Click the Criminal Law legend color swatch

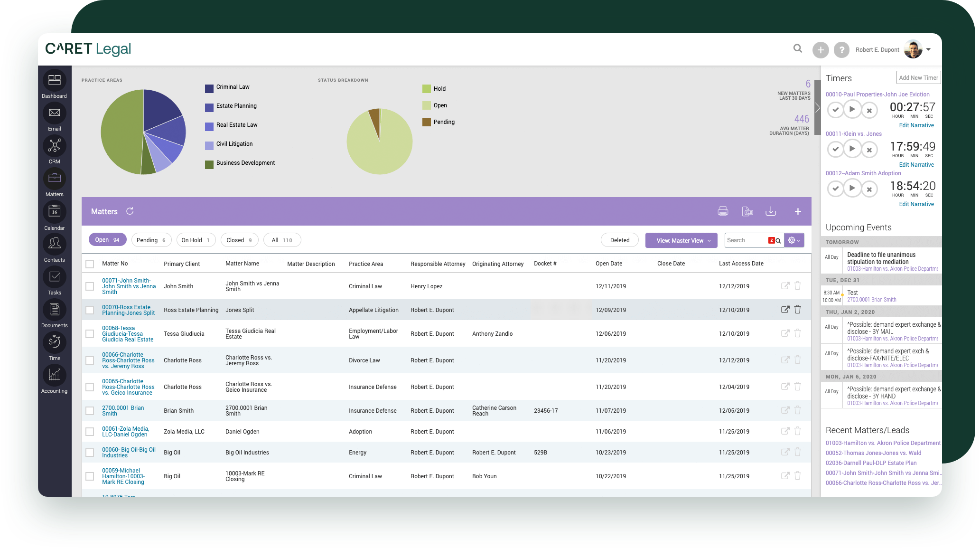coord(209,88)
